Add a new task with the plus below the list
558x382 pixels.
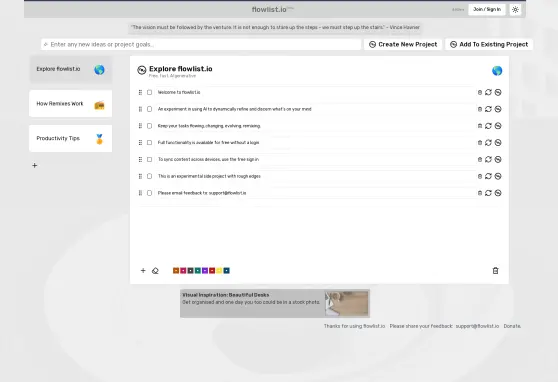[143, 271]
